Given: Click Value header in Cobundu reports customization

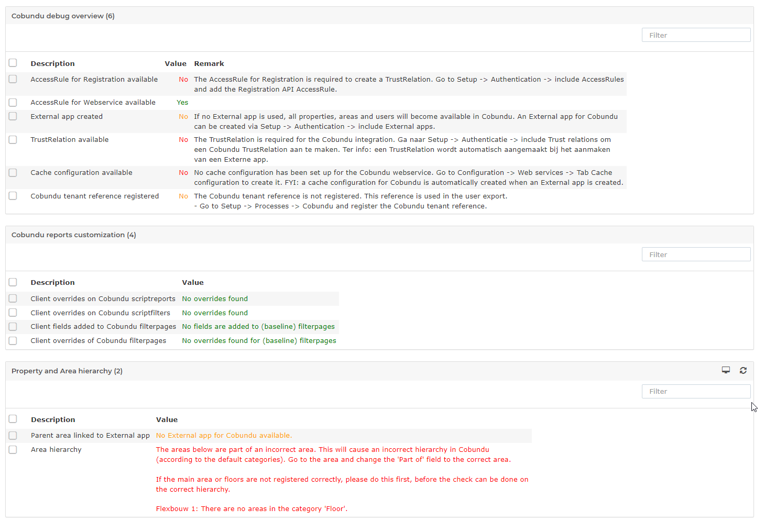Looking at the screenshot, I should point(193,282).
